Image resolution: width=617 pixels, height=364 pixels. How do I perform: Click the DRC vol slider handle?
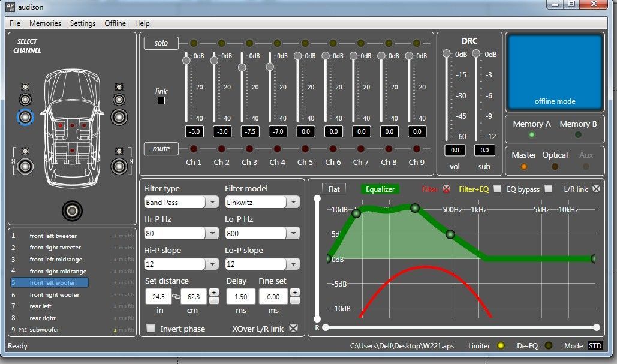point(447,54)
